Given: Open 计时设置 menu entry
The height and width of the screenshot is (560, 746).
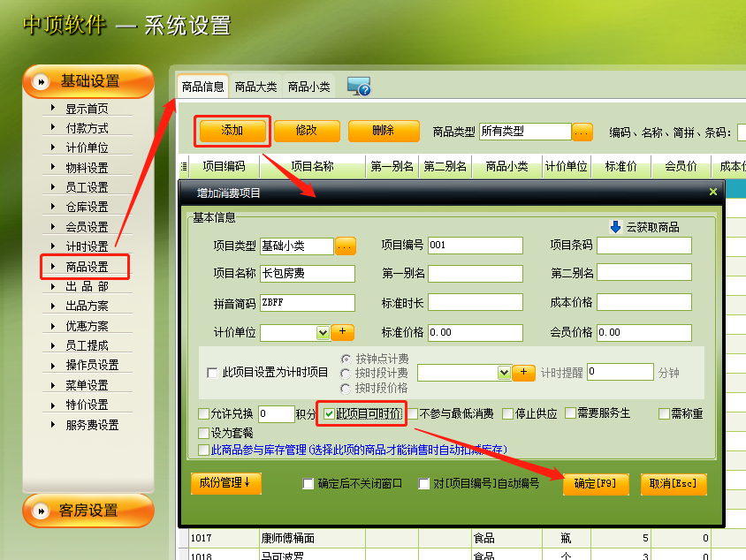Looking at the screenshot, I should click(x=87, y=246).
